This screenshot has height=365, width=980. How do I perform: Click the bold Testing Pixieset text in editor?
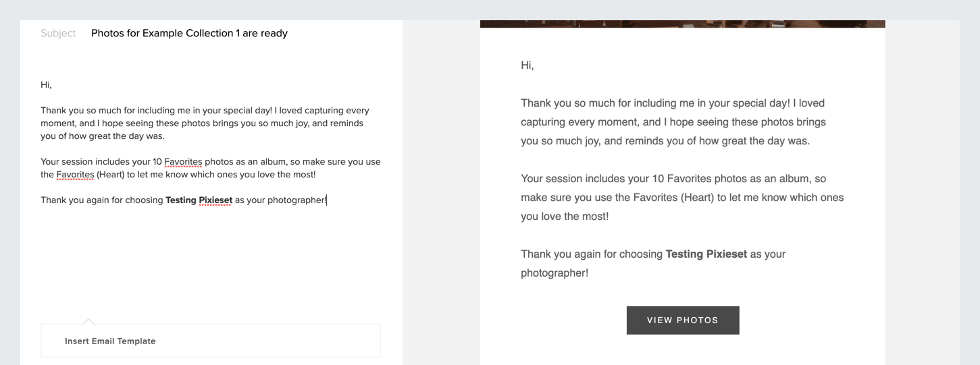point(199,200)
